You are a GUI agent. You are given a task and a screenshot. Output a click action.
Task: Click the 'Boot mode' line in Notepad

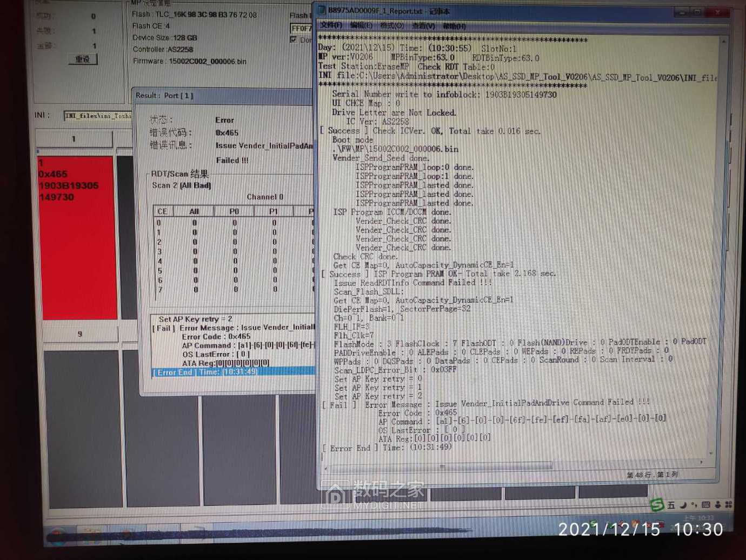(352, 139)
